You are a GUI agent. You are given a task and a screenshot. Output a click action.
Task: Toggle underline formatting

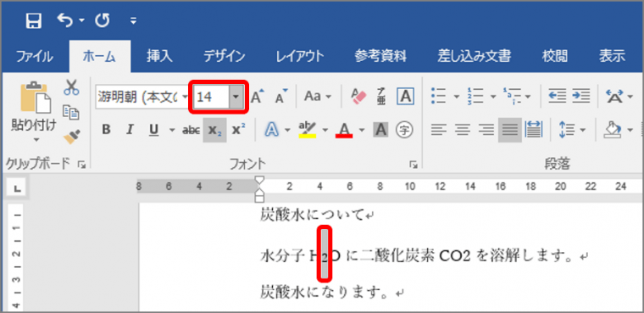point(154,130)
